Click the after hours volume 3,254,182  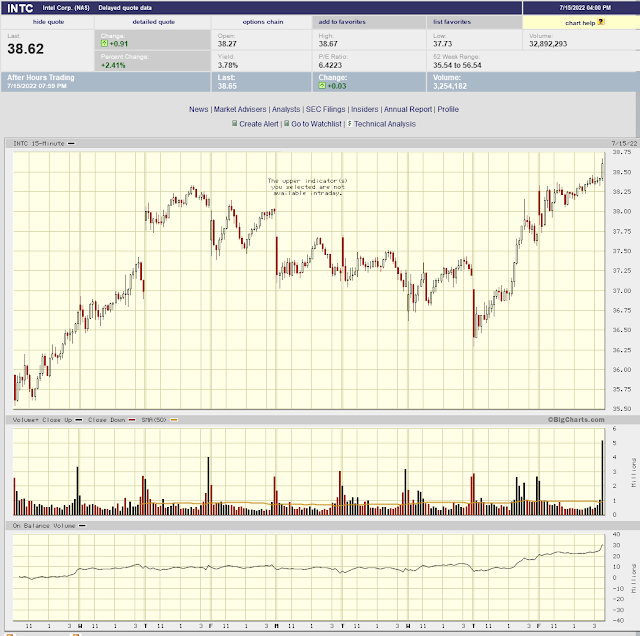(450, 86)
